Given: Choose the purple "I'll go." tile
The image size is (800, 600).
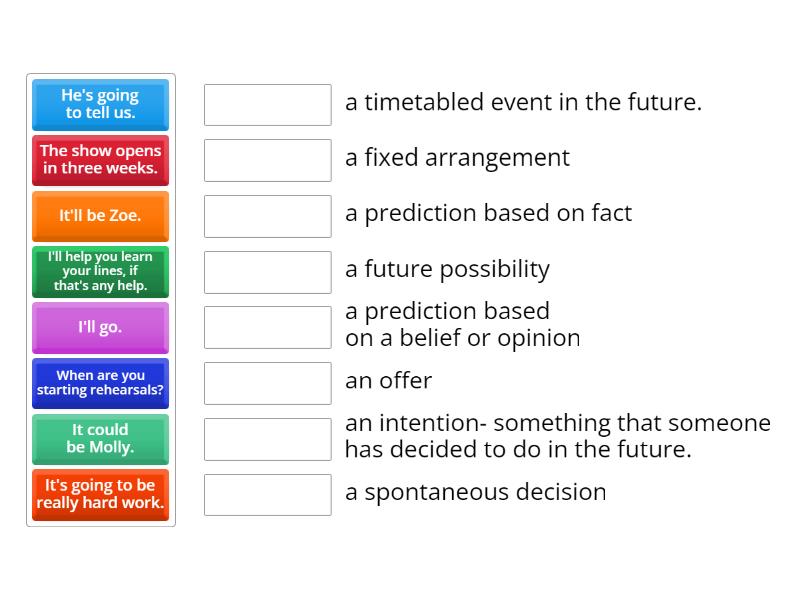Looking at the screenshot, I should (100, 327).
